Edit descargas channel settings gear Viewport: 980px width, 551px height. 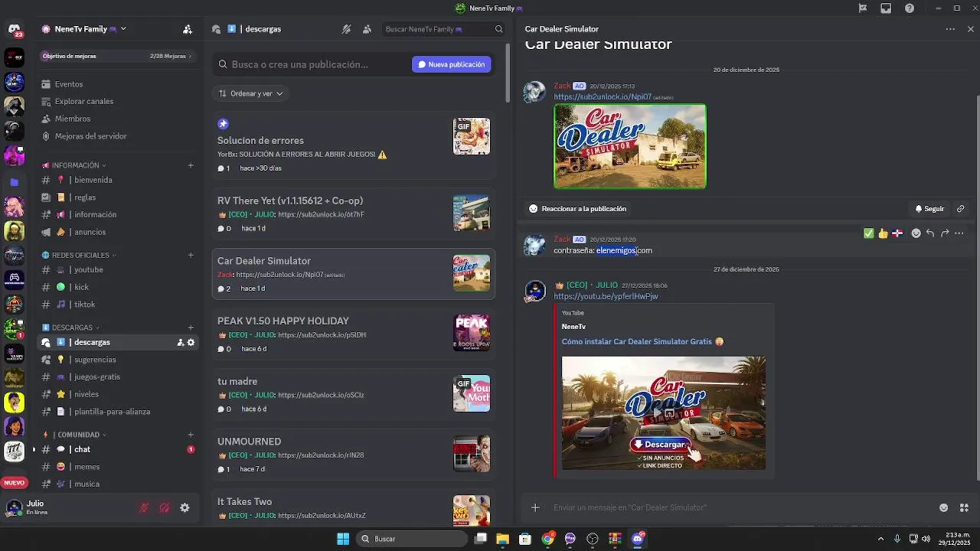click(191, 342)
